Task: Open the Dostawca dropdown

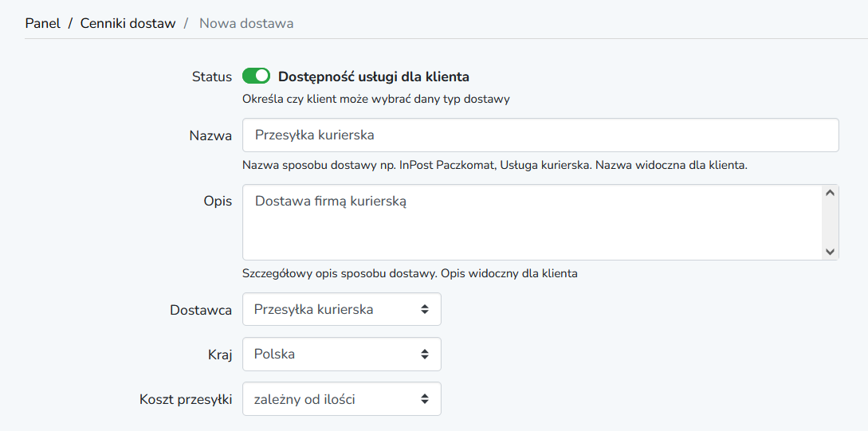Action: (342, 309)
